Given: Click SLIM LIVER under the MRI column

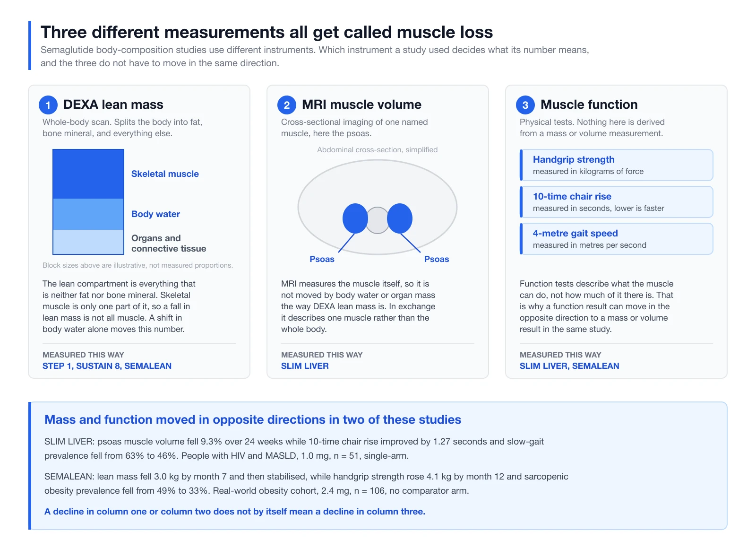Looking at the screenshot, I should (305, 366).
